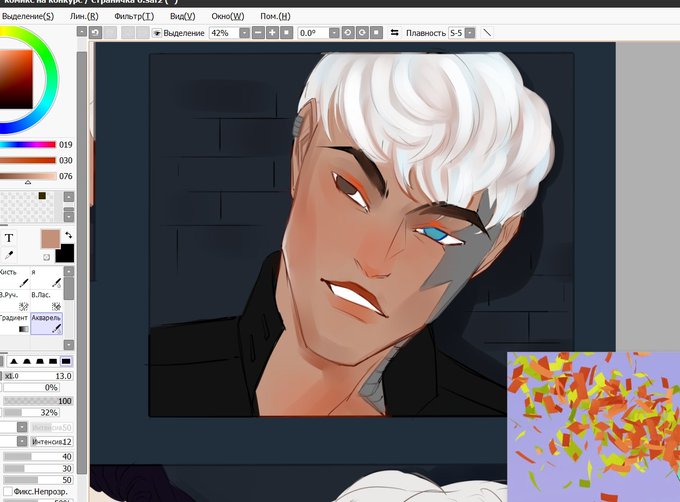
Task: Open the Вид(V) menu
Action: coord(183,16)
